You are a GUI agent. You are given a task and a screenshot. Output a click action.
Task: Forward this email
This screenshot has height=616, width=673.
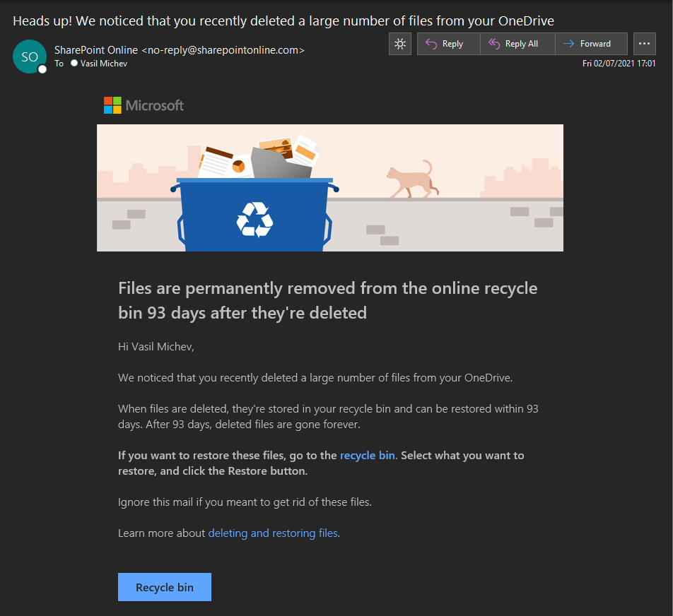pyautogui.click(x=591, y=44)
